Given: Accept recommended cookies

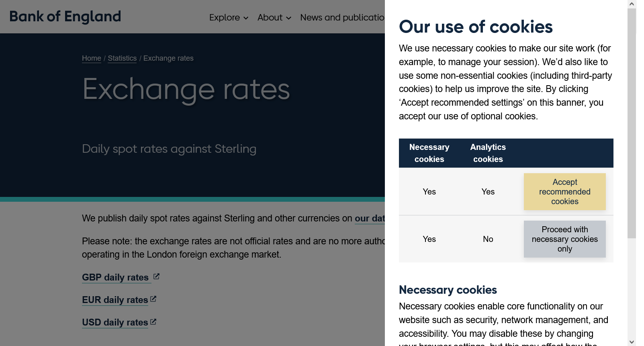Looking at the screenshot, I should (x=564, y=192).
